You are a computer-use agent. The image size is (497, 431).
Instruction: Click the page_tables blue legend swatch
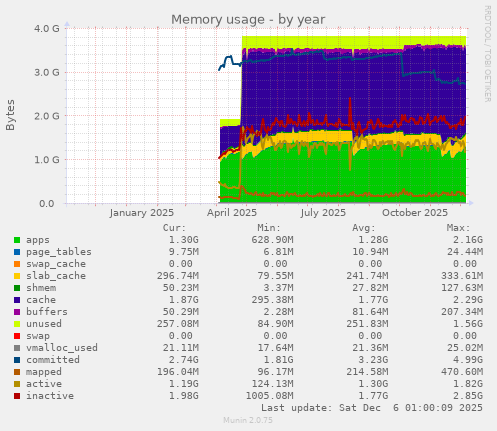17,252
